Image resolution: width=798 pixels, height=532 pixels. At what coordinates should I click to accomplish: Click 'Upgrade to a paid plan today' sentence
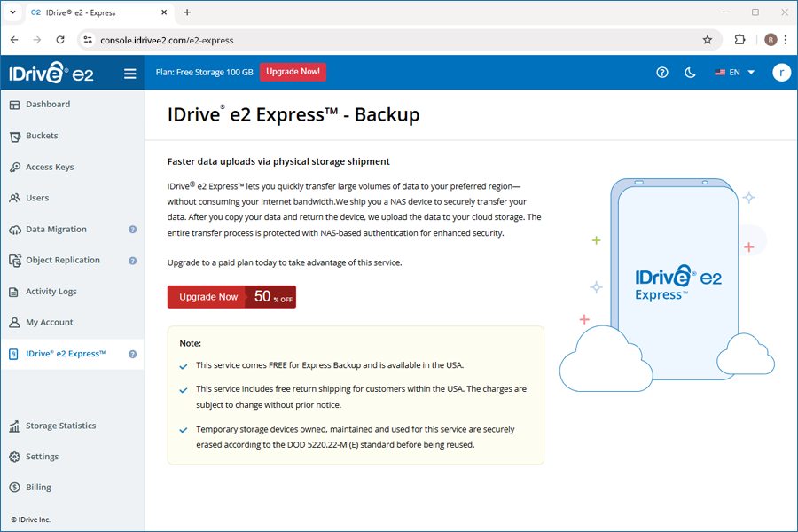[x=285, y=262]
